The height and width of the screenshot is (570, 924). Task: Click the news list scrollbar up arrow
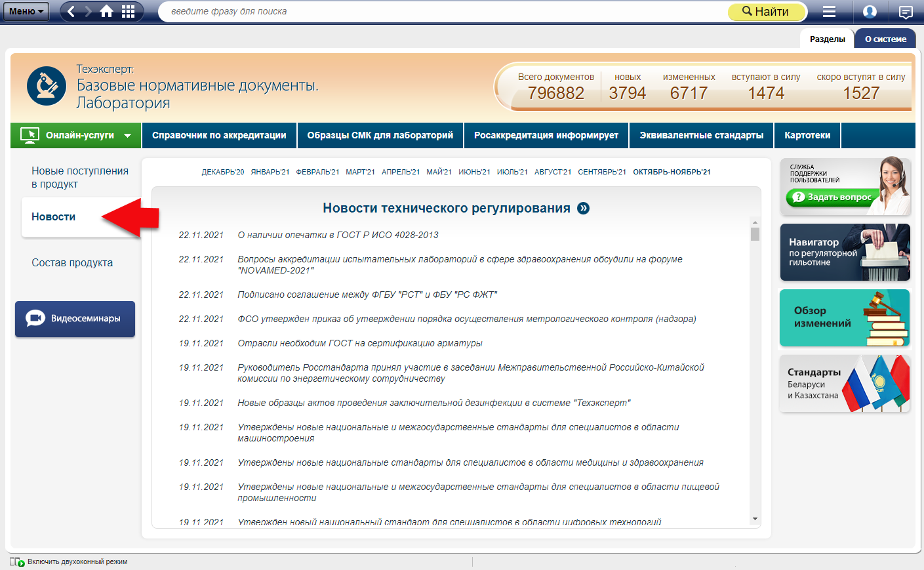tap(755, 222)
